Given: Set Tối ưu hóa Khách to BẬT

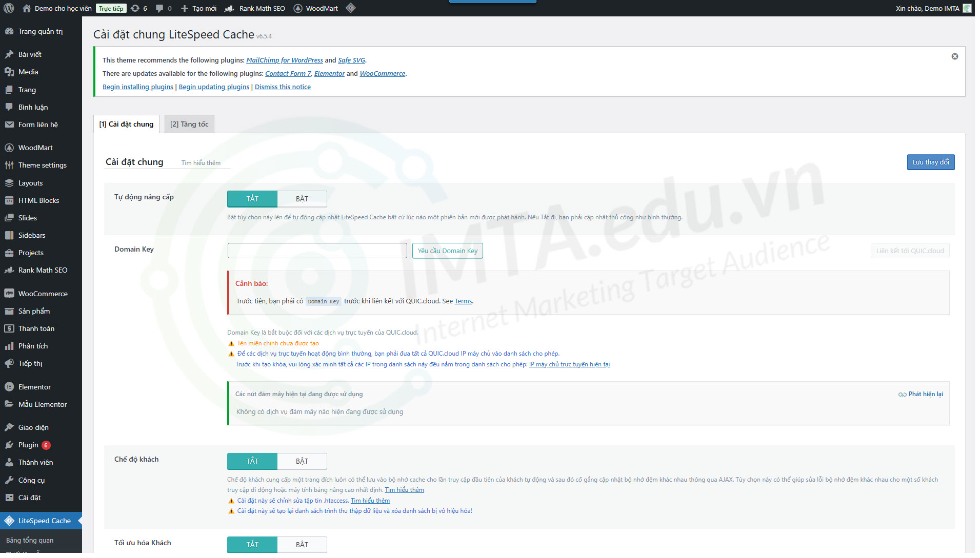Looking at the screenshot, I should coord(302,545).
